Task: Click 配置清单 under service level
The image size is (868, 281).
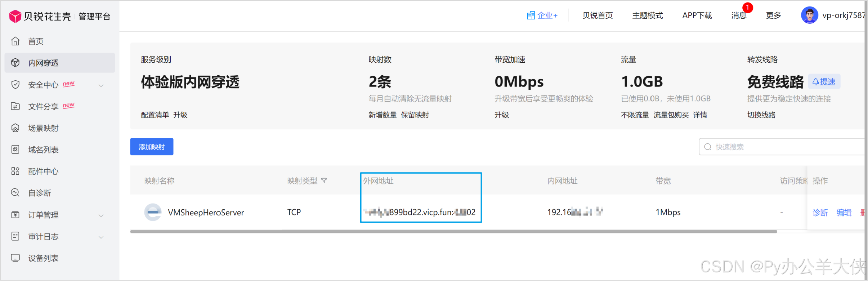Action: 155,115
